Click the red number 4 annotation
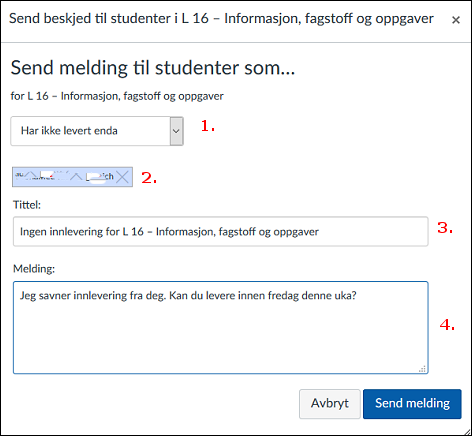Screen dimensions: 472x436 pos(447,324)
